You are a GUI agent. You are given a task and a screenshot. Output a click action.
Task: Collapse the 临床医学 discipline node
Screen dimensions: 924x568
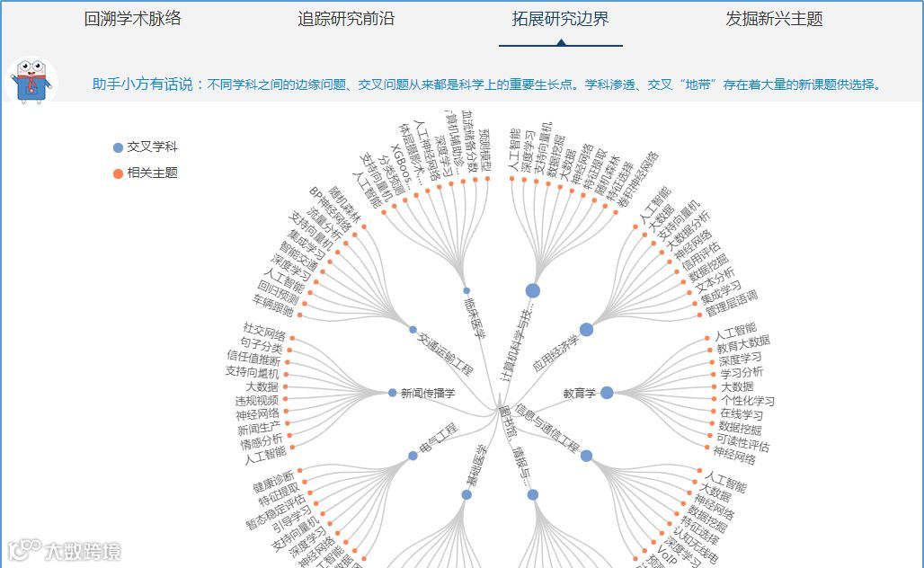pos(466,290)
